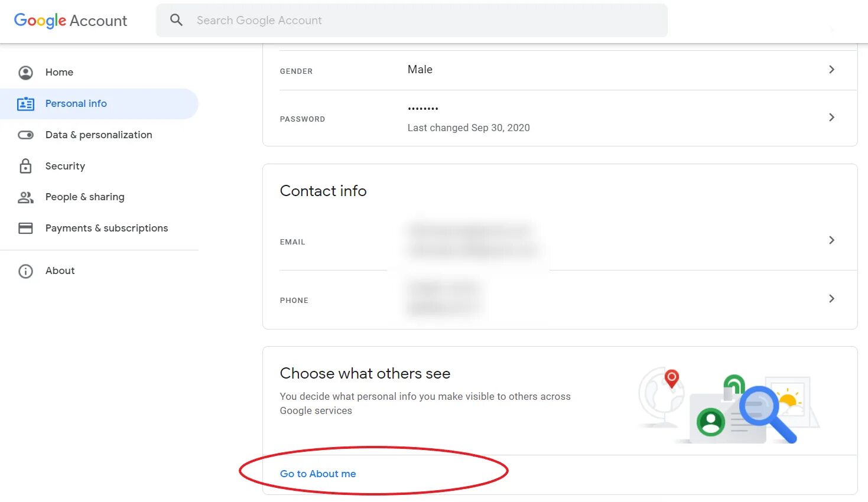
Task: Follow the Go to About me link
Action: [318, 474]
